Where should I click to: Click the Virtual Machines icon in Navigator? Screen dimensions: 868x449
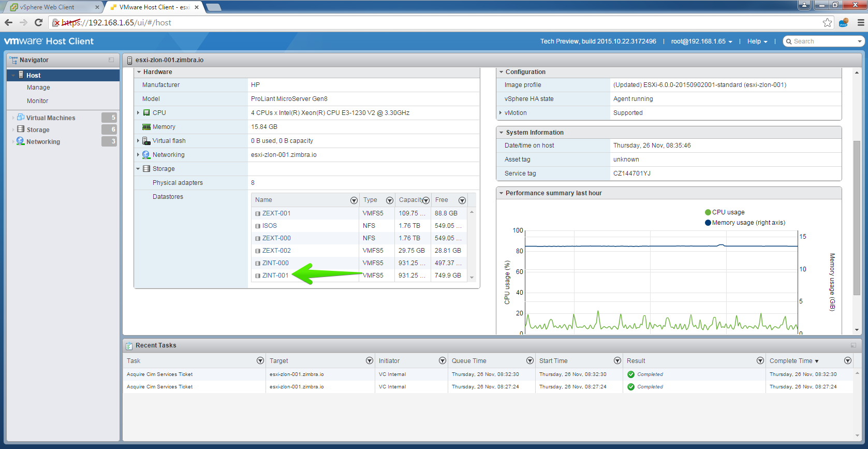pos(21,118)
